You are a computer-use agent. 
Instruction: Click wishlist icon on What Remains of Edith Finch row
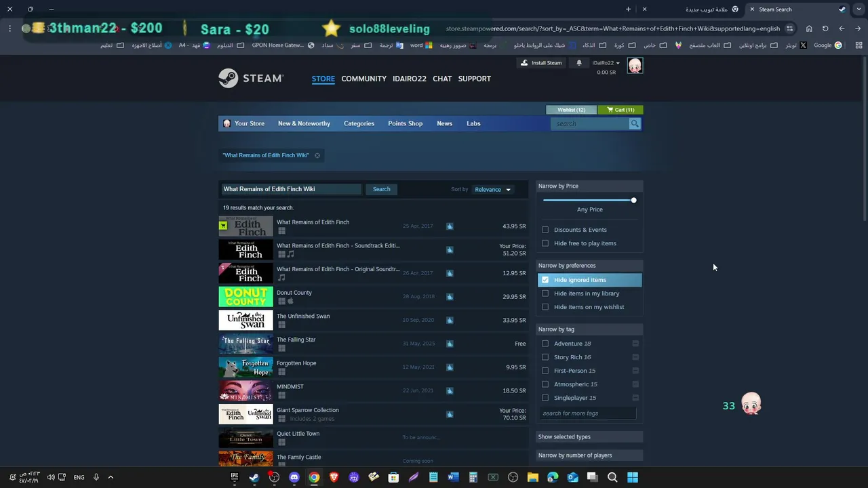(449, 226)
